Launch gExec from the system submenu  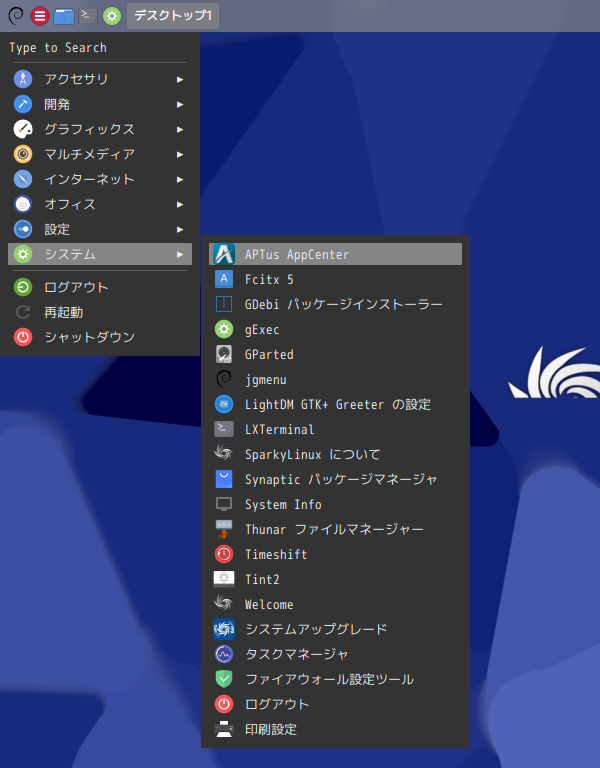point(335,329)
